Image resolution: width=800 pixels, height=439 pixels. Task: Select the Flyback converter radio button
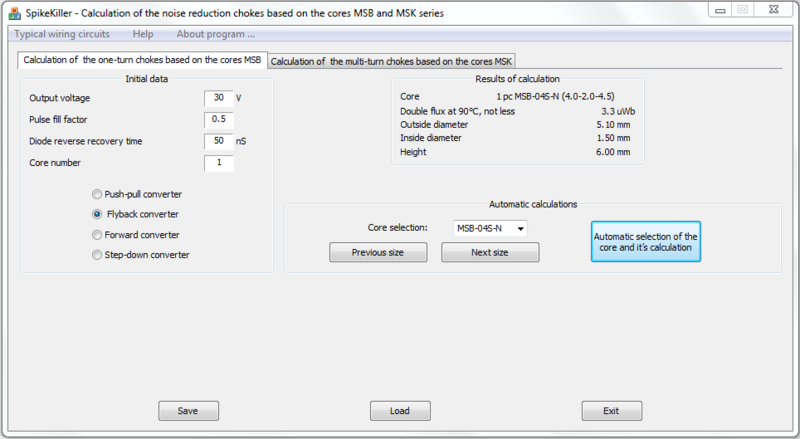(x=97, y=214)
